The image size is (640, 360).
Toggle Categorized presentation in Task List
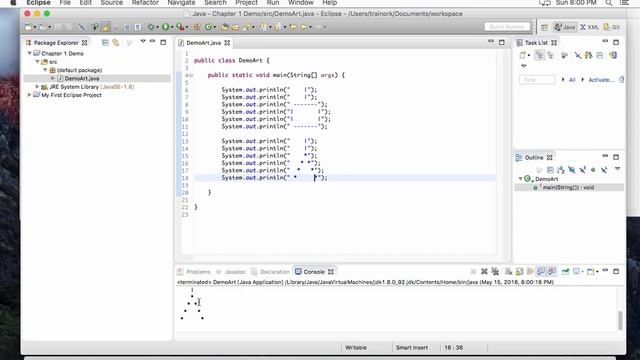point(540,55)
